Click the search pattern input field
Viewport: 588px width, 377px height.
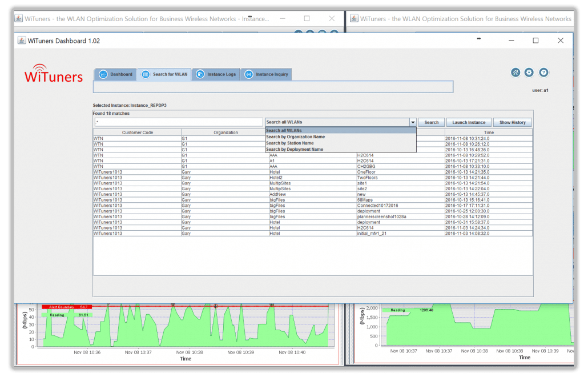click(x=179, y=122)
